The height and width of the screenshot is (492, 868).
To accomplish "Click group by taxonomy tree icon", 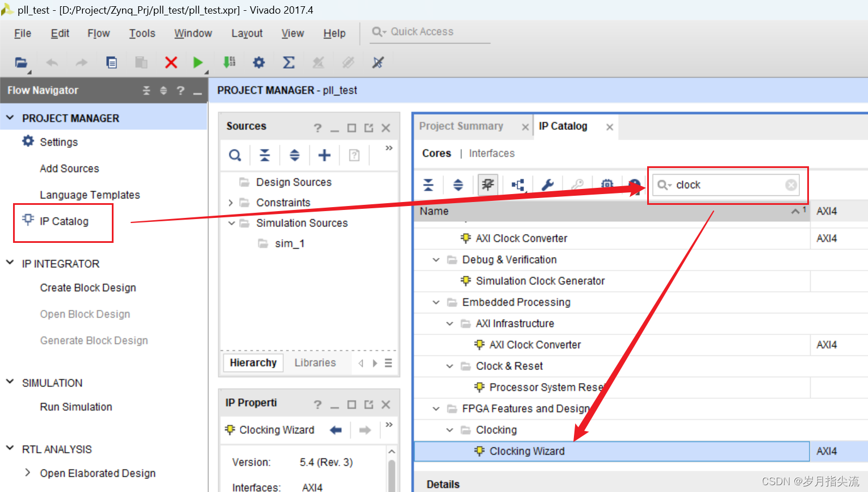I will pos(518,184).
